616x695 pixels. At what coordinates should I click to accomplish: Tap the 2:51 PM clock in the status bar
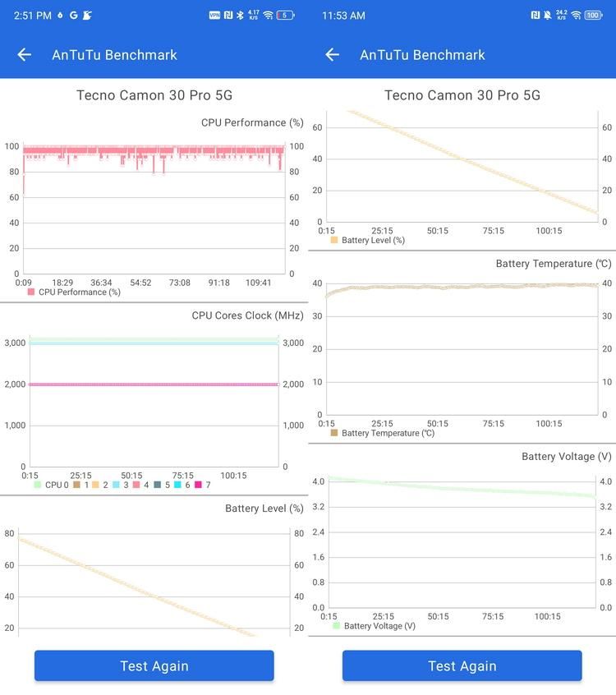[32, 16]
